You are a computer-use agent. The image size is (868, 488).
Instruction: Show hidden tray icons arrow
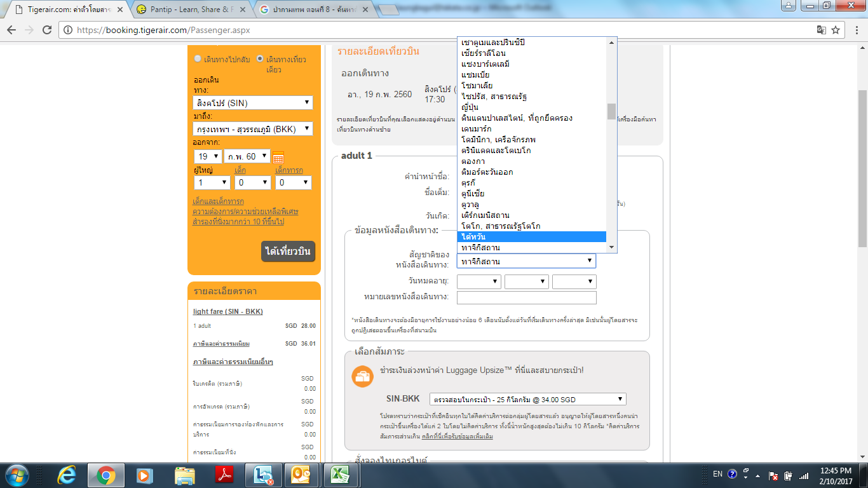click(x=758, y=475)
